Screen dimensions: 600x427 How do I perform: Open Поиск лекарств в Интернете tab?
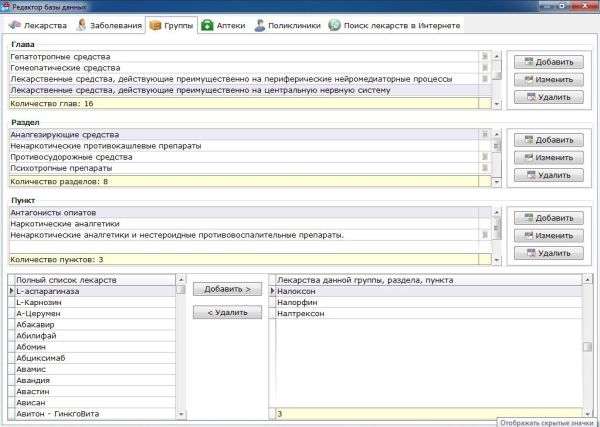coord(394,26)
